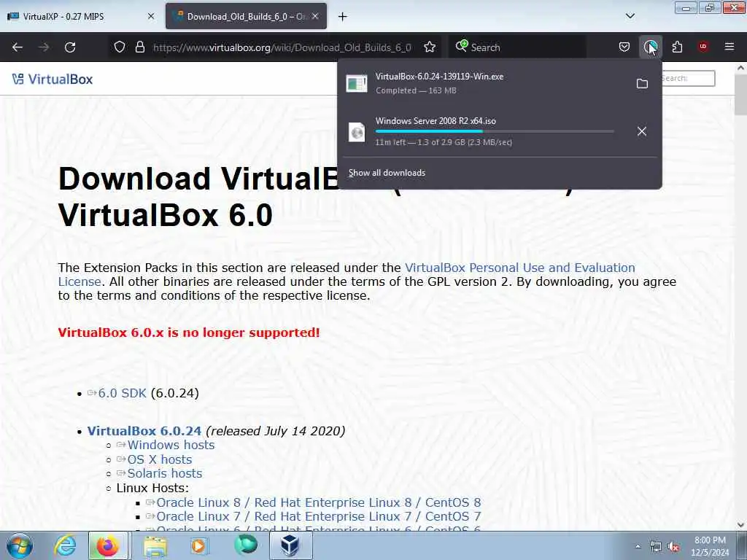Select the Download_Old_Builds_6_0 tab

click(247, 17)
